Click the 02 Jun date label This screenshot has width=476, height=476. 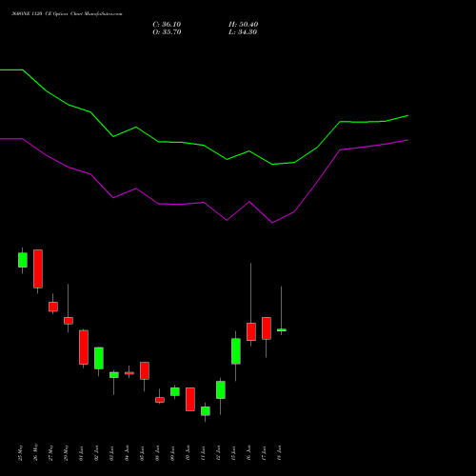click(97, 453)
